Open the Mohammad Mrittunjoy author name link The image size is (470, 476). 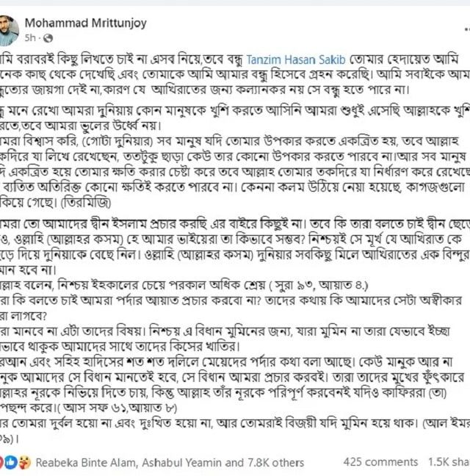pos(86,23)
